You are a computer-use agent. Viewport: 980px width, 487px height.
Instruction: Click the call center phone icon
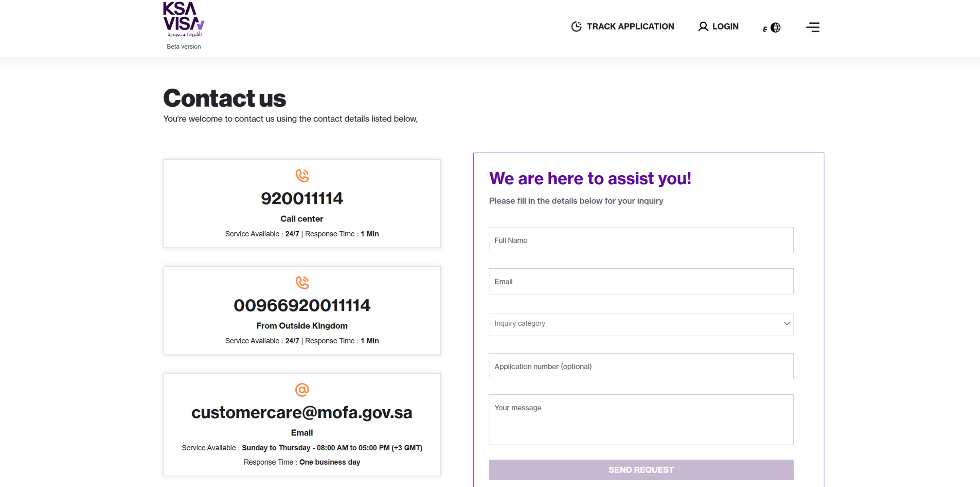click(x=302, y=176)
